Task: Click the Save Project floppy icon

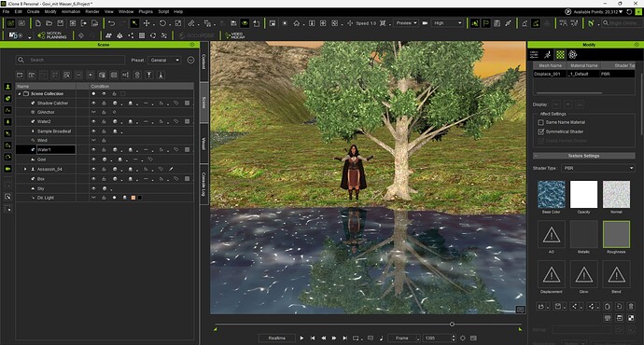Action: point(61,23)
